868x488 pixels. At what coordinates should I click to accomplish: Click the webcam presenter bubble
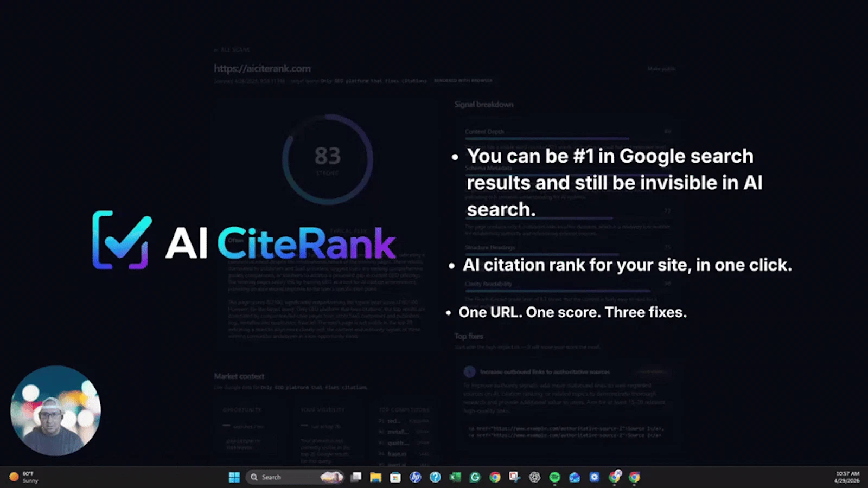55,410
